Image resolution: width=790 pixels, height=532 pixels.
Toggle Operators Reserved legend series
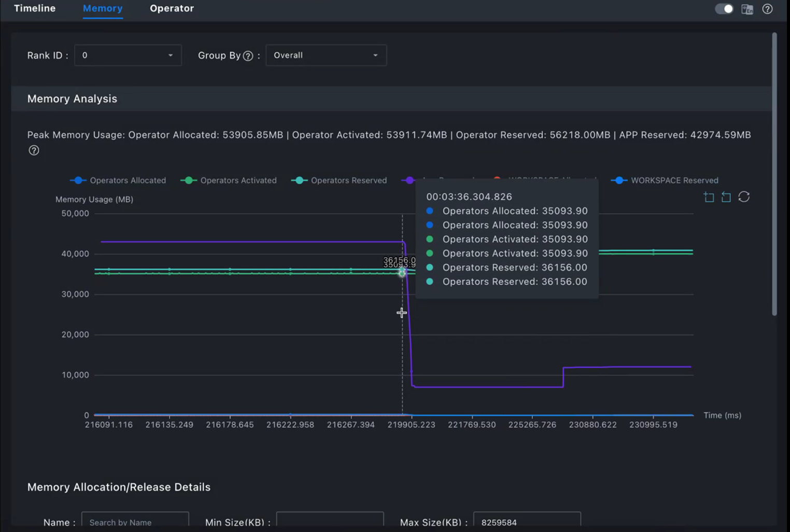click(x=339, y=180)
